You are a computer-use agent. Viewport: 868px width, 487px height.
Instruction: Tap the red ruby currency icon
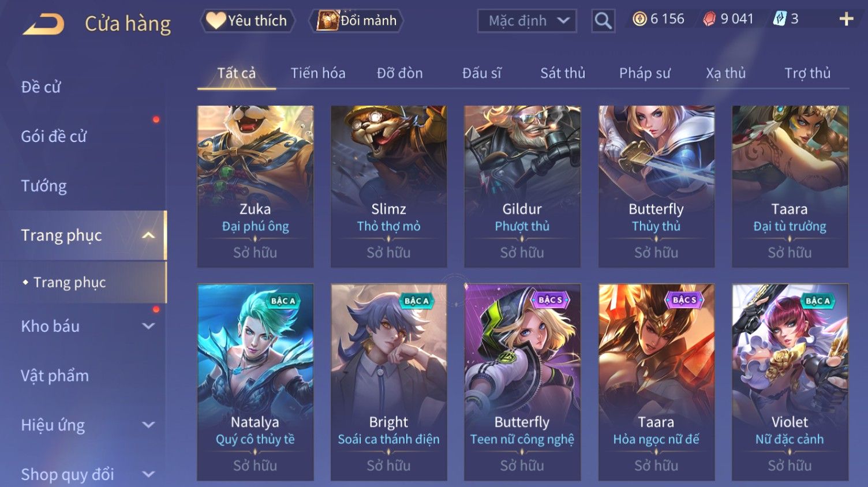[x=709, y=20]
